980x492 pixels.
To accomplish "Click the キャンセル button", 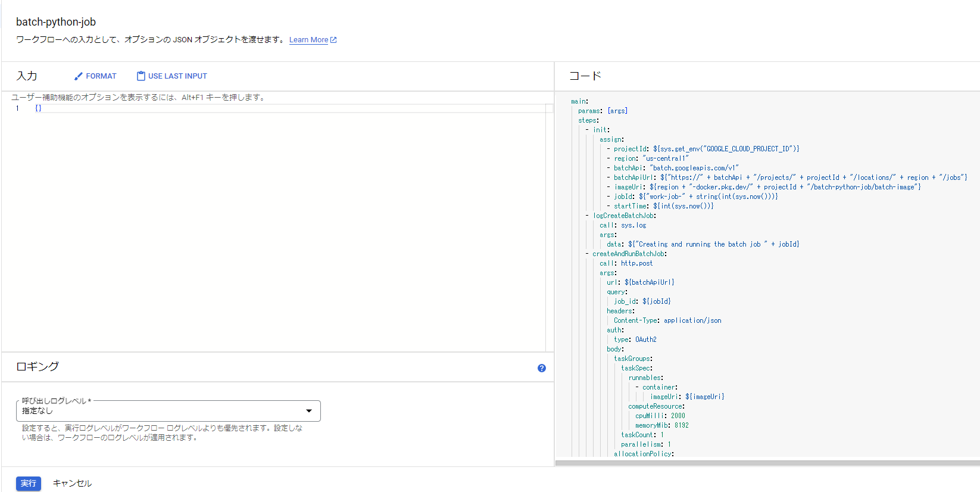I will point(72,483).
